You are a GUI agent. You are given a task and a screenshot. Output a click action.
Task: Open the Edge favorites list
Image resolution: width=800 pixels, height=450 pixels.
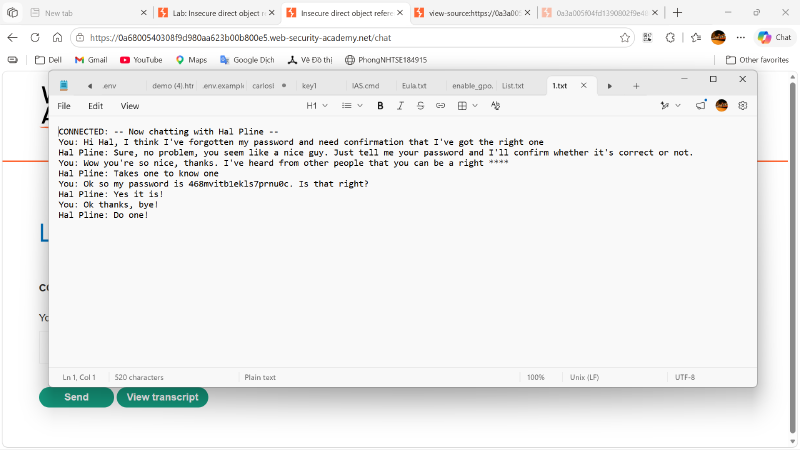click(x=695, y=37)
